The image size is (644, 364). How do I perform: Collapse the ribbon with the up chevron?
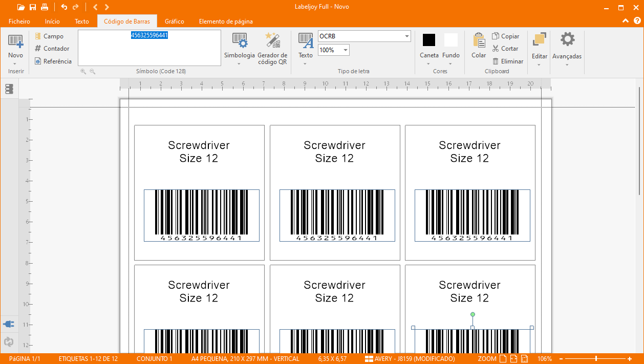tap(626, 21)
